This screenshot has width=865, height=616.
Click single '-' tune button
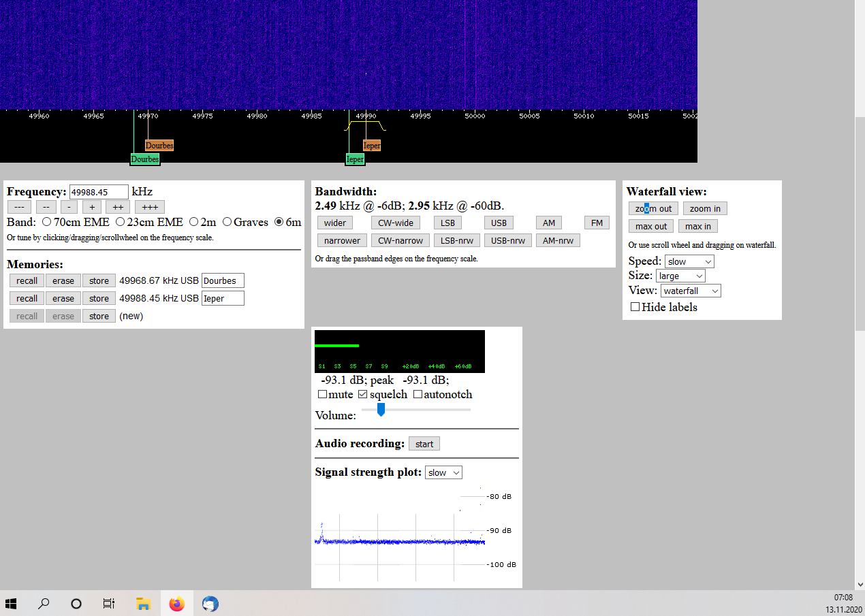pyautogui.click(x=69, y=207)
